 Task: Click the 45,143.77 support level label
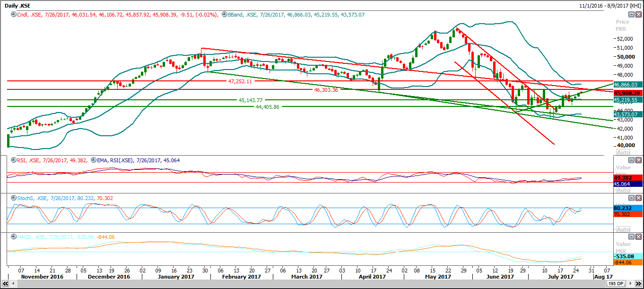[x=250, y=100]
